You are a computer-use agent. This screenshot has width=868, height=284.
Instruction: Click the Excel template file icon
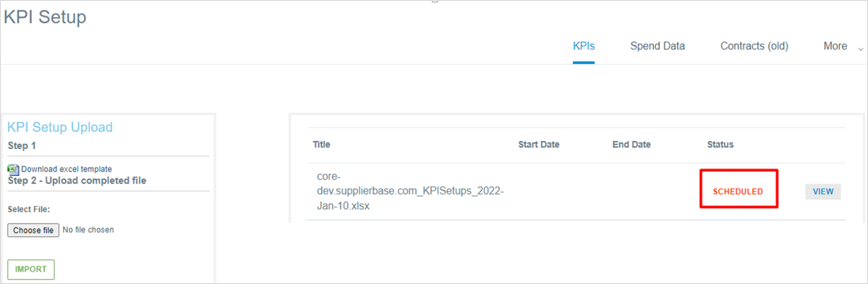tap(13, 169)
